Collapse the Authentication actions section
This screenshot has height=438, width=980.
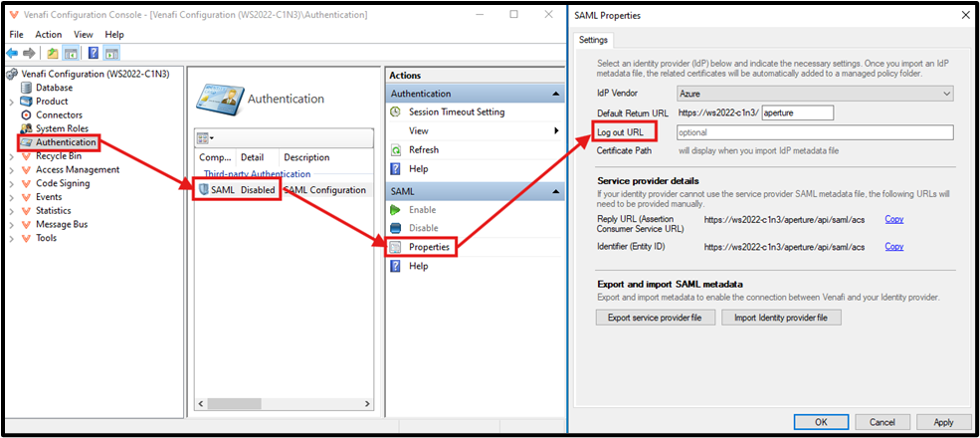click(555, 94)
